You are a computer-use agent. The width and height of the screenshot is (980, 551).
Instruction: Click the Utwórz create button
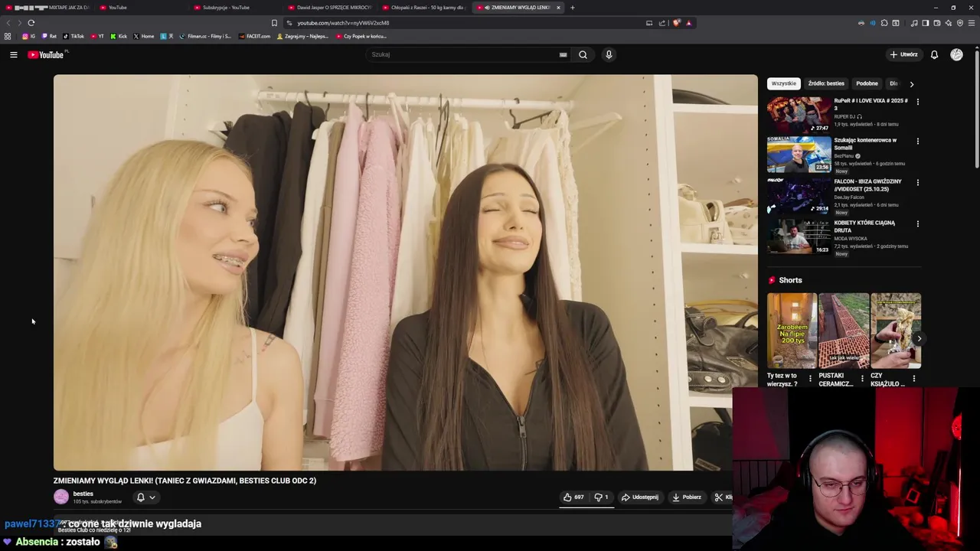click(x=903, y=54)
